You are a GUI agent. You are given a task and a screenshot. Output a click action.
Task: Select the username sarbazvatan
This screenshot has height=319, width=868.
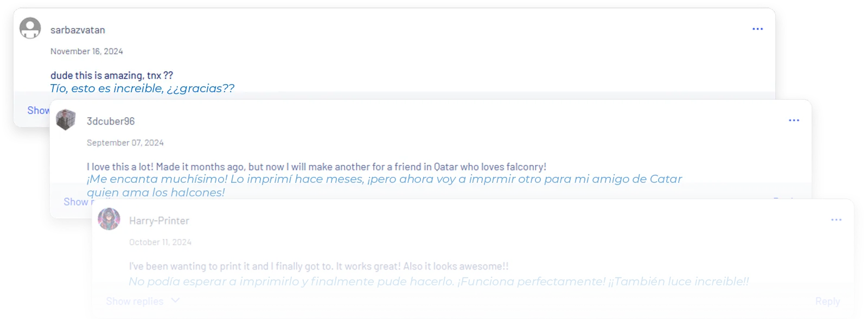pyautogui.click(x=78, y=29)
